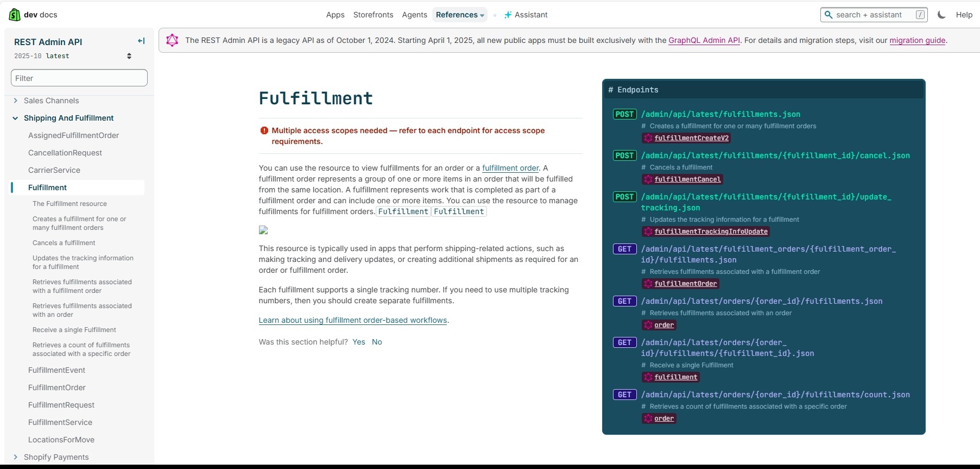Select FulfillmentService in the sidebar
The width and height of the screenshot is (980, 469).
[x=60, y=422]
